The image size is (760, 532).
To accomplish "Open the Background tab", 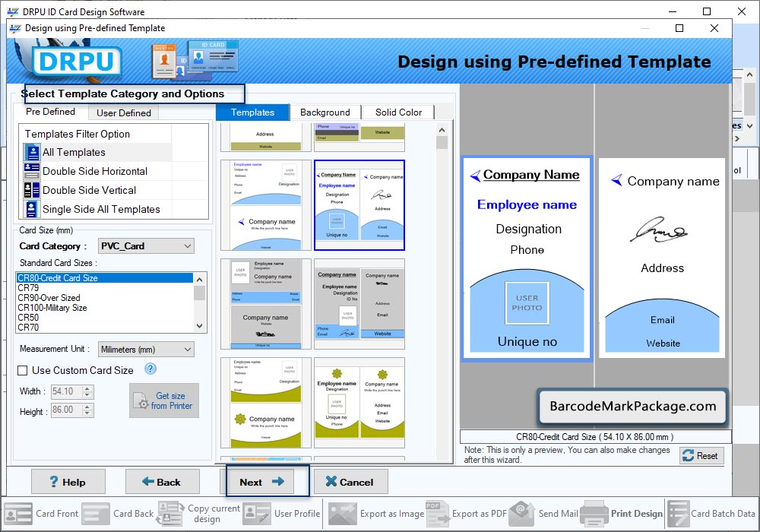I will (325, 112).
